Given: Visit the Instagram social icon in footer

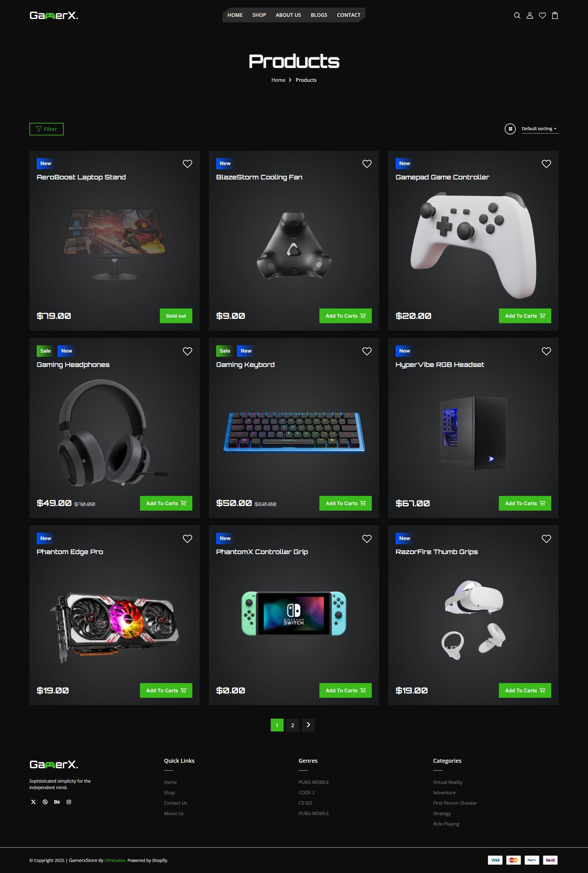Looking at the screenshot, I should (x=69, y=802).
